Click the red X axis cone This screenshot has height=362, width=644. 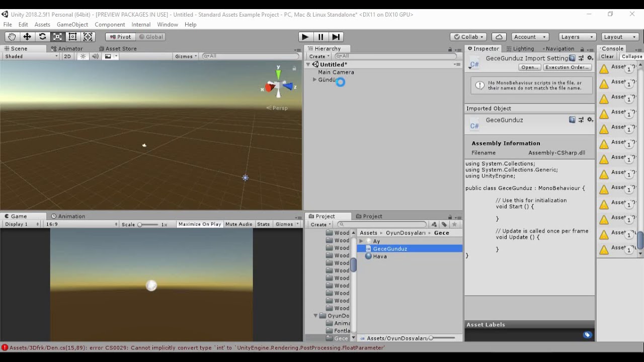click(270, 87)
